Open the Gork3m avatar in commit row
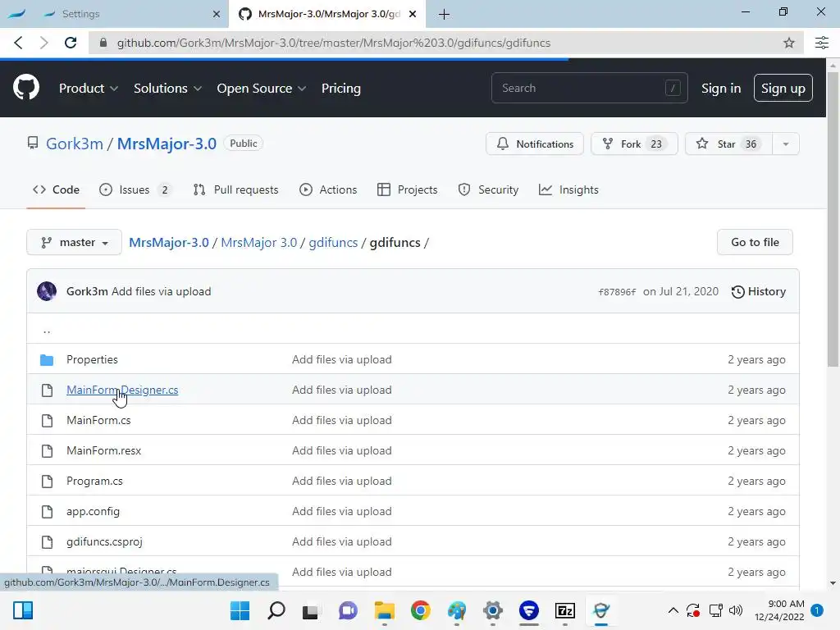 [x=47, y=291]
